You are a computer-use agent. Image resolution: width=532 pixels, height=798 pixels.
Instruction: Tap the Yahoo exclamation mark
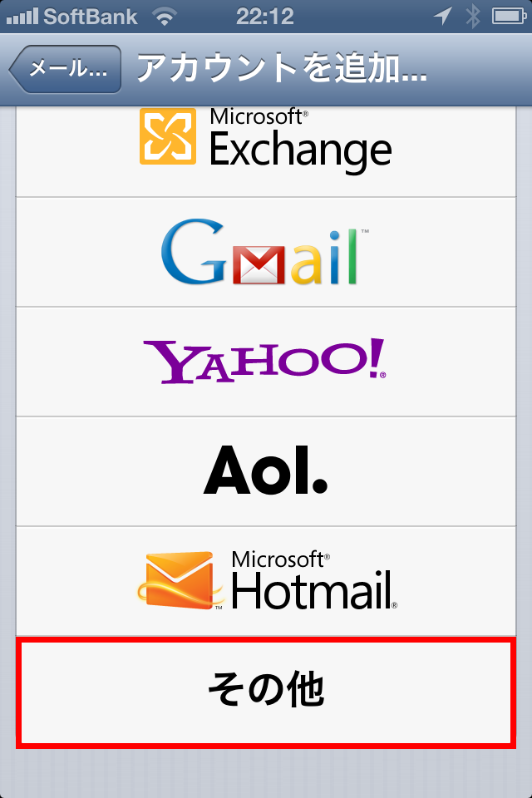point(377,357)
